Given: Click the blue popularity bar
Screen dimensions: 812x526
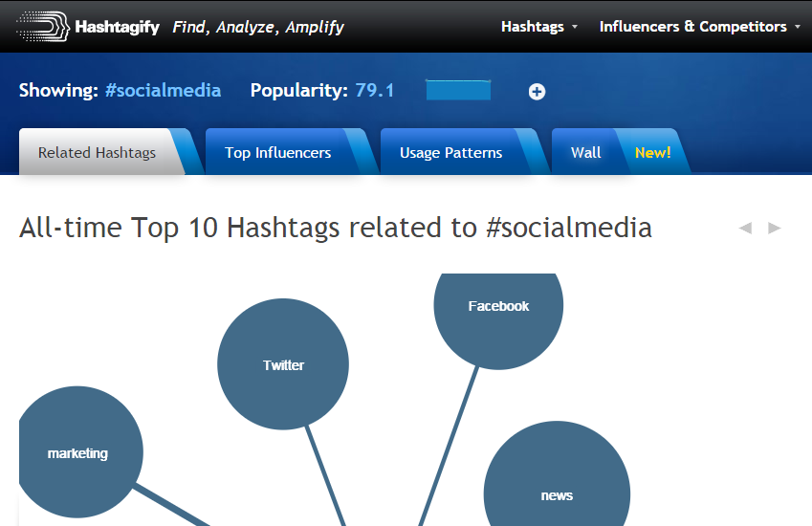Looking at the screenshot, I should point(458,90).
